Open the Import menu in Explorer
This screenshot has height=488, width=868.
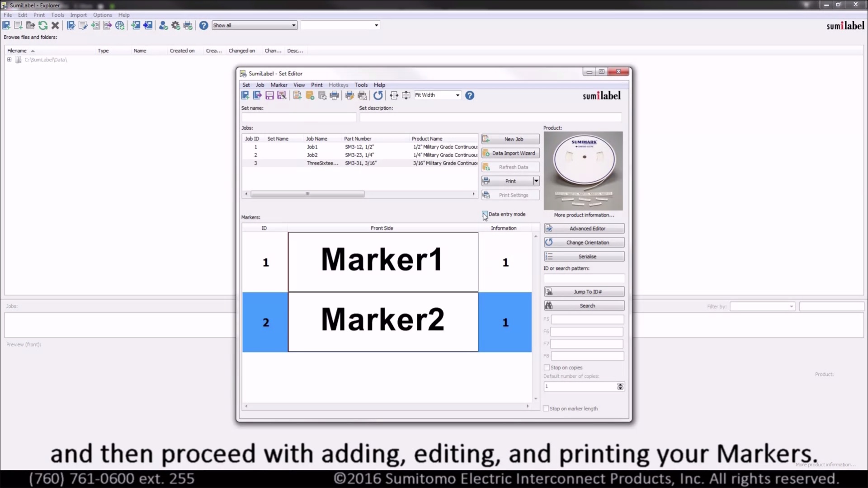(78, 15)
